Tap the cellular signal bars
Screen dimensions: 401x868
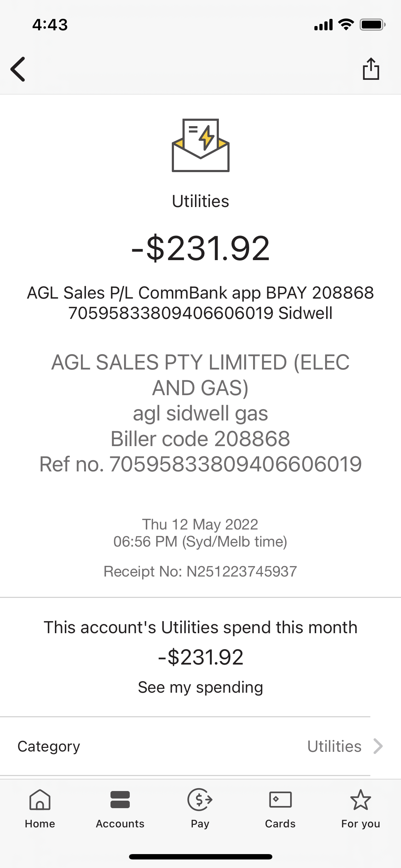[x=323, y=25]
